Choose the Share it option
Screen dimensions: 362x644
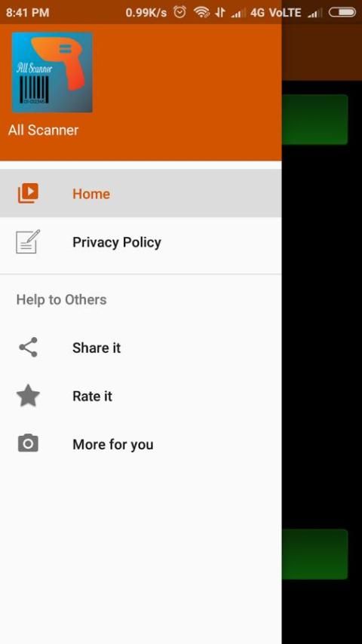(x=140, y=348)
